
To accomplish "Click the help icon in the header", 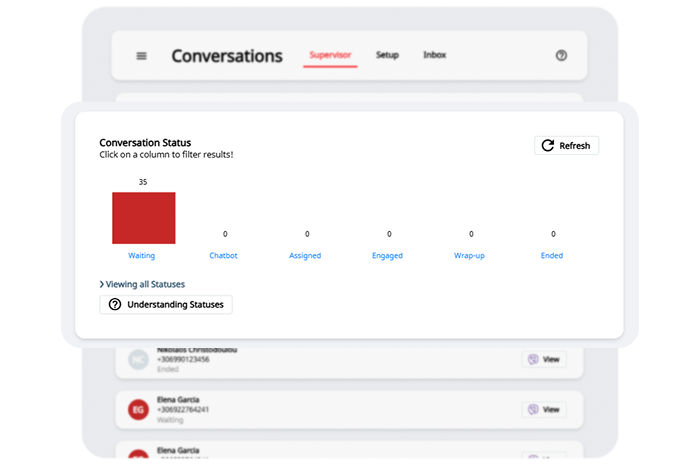I will (561, 56).
